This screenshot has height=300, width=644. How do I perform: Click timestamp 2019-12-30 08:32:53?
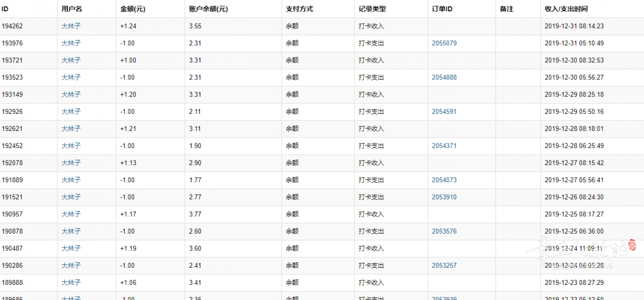pos(574,60)
